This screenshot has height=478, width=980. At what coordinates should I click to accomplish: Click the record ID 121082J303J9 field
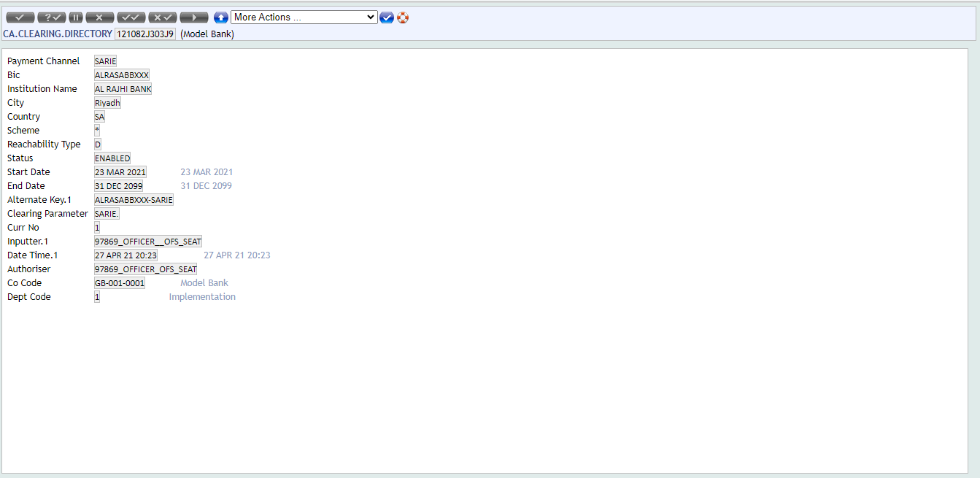click(x=145, y=34)
